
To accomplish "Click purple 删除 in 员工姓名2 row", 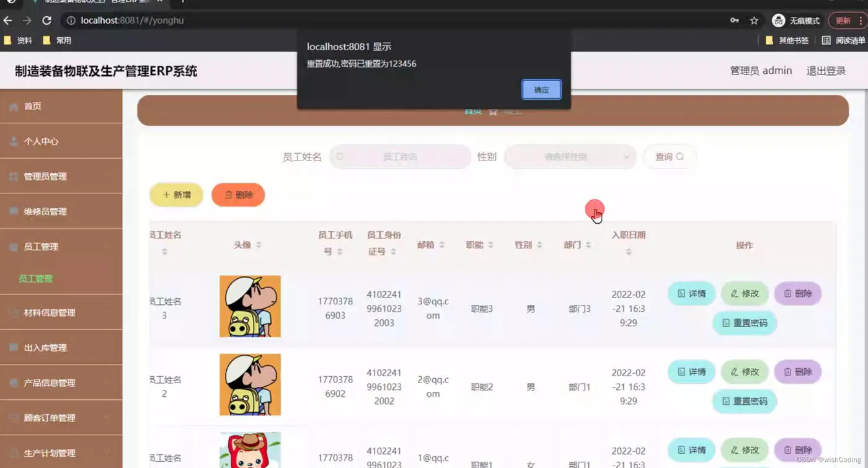I will [798, 371].
